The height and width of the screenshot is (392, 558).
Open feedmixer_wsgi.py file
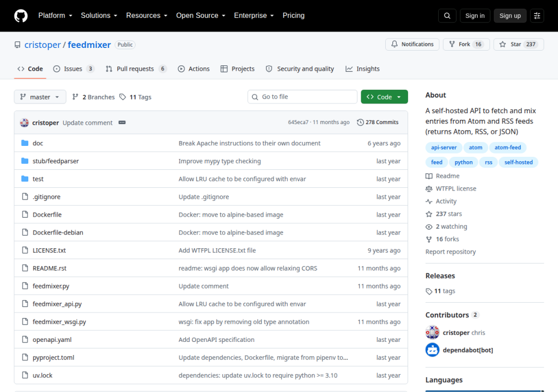pyautogui.click(x=59, y=322)
